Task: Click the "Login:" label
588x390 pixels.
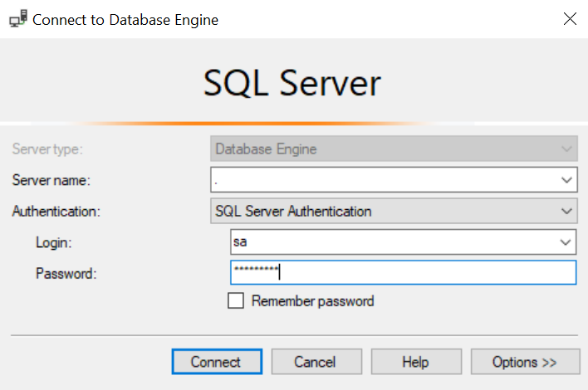Action: pos(54,242)
